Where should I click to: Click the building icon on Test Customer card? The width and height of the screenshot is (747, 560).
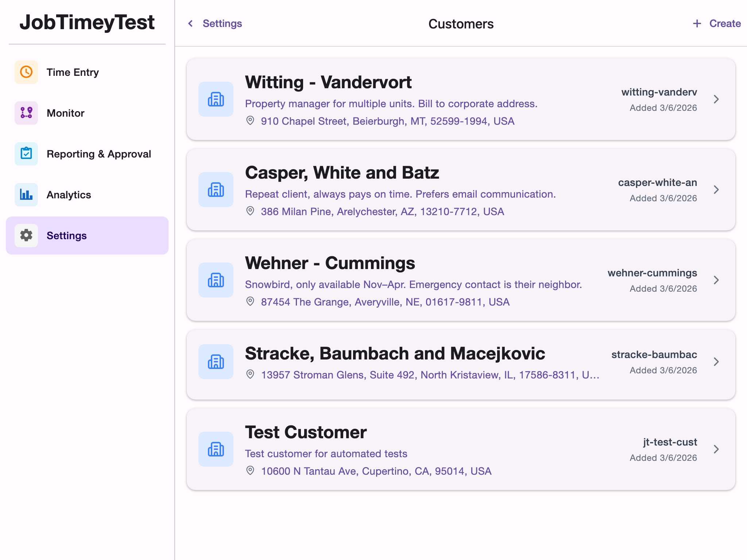(x=216, y=449)
